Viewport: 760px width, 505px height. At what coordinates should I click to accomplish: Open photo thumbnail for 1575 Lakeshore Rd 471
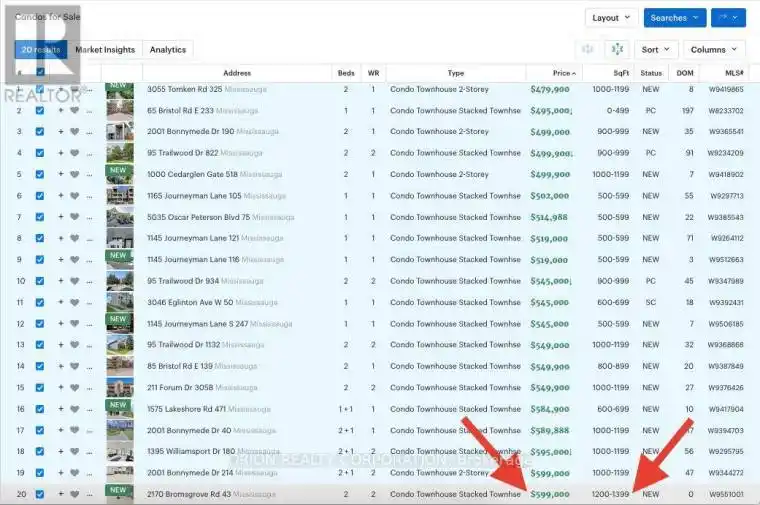click(x=119, y=408)
